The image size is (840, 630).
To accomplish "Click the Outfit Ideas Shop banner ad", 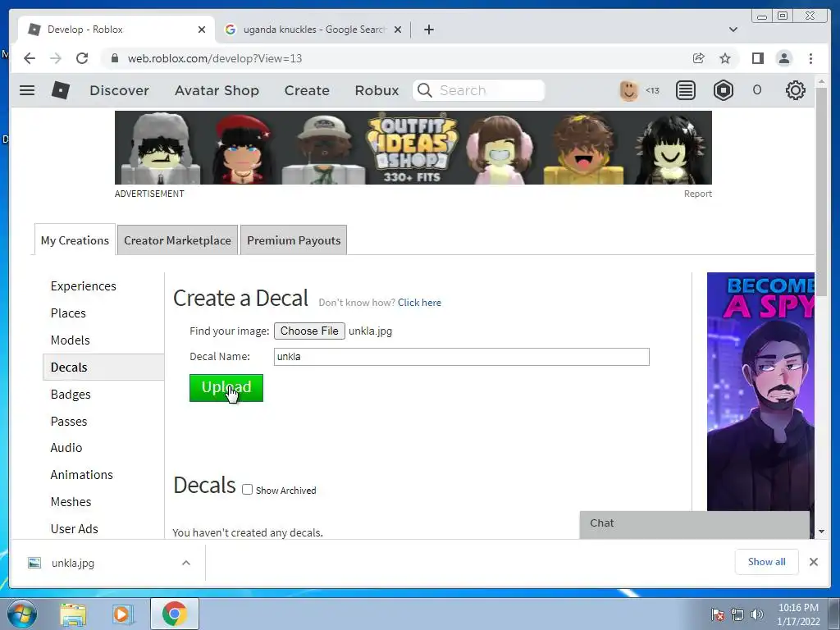I will pos(413,148).
